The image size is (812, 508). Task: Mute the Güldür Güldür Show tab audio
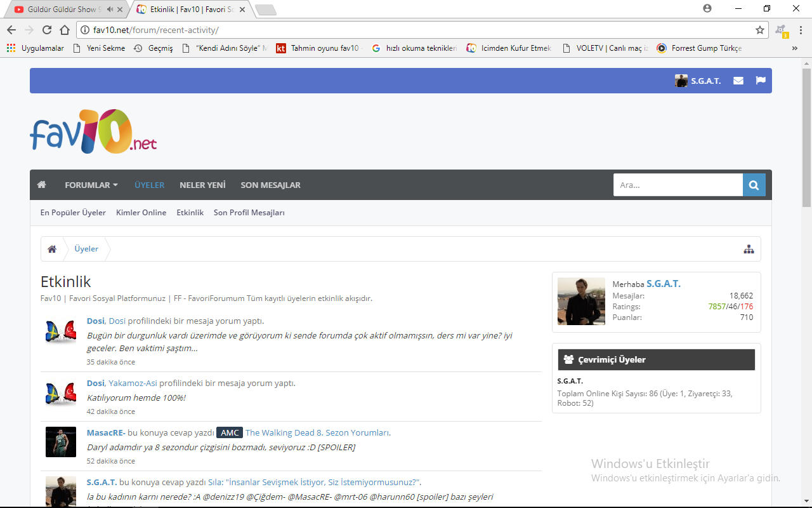coord(110,10)
